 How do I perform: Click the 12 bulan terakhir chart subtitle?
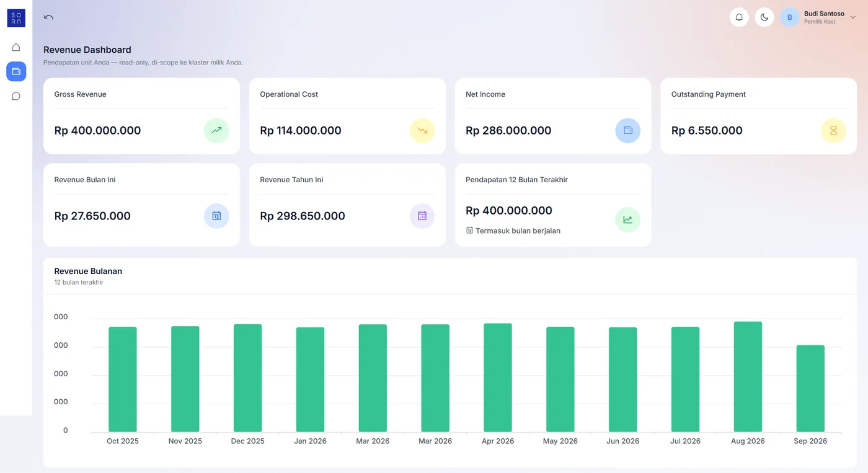tap(79, 283)
